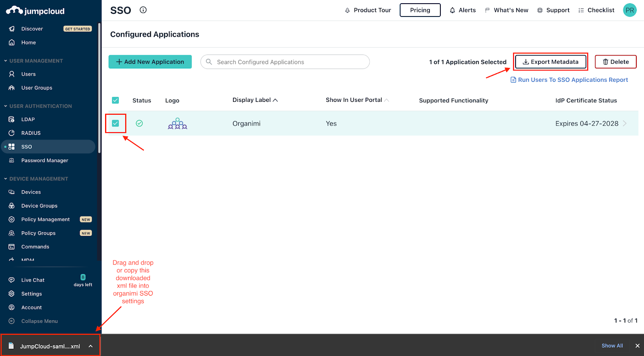Click the downloaded xml file icon
The image size is (644, 356).
pos(11,346)
